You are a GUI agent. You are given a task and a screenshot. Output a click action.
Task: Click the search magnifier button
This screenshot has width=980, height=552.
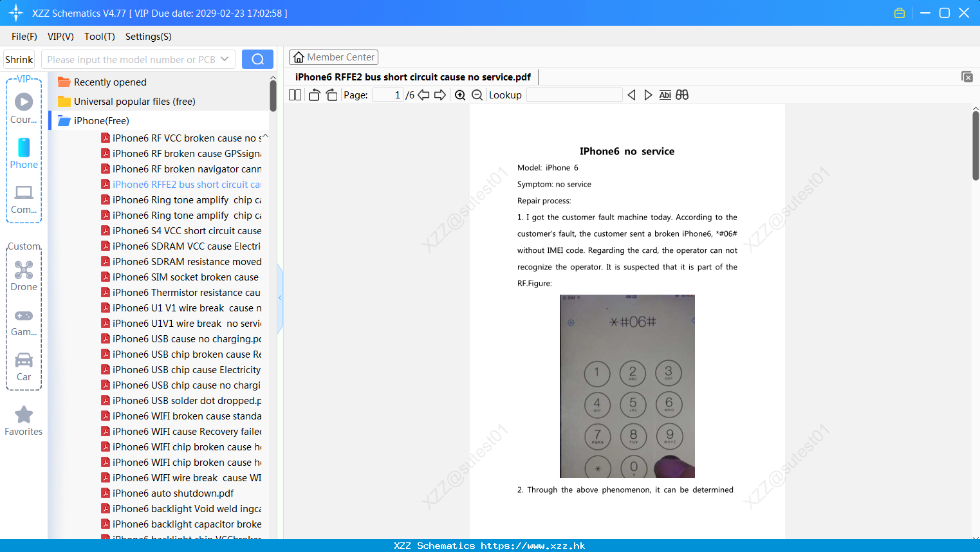(257, 59)
